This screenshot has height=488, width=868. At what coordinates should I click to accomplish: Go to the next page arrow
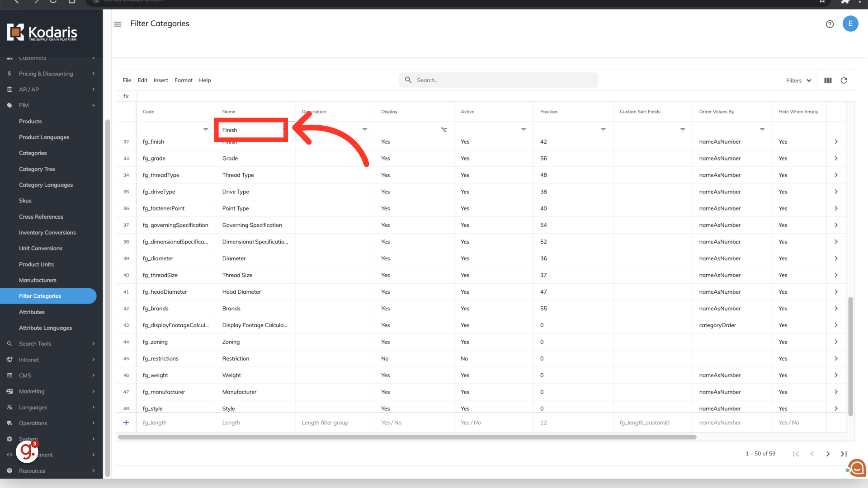(828, 454)
